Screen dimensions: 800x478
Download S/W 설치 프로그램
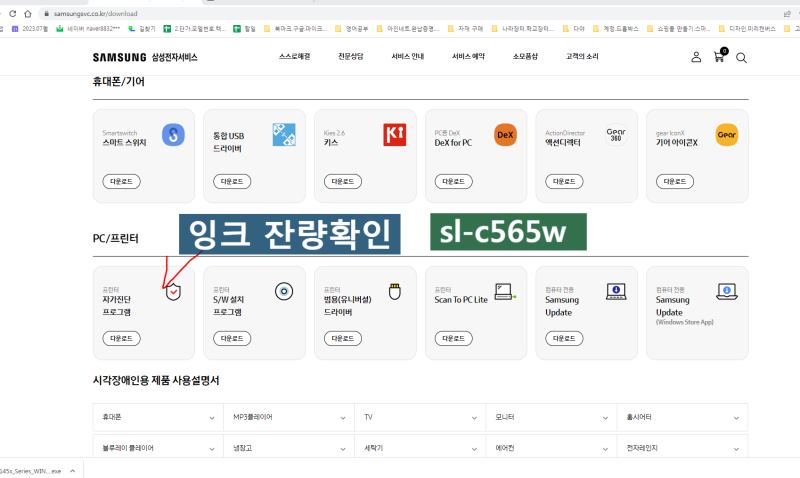click(232, 338)
